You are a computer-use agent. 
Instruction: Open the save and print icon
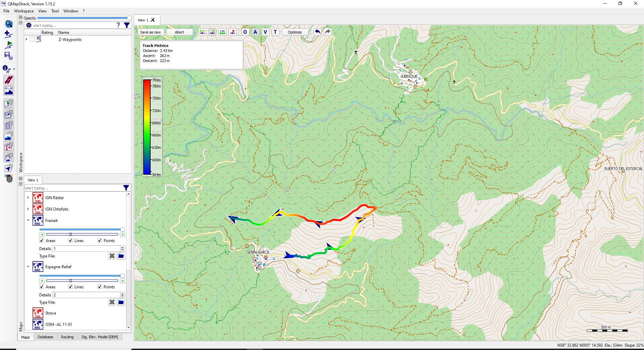(8, 56)
